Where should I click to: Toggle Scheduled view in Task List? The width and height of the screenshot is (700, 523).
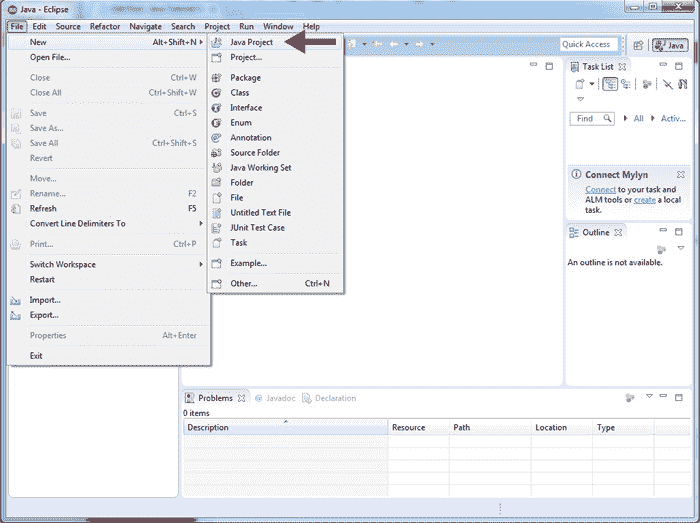pos(626,84)
